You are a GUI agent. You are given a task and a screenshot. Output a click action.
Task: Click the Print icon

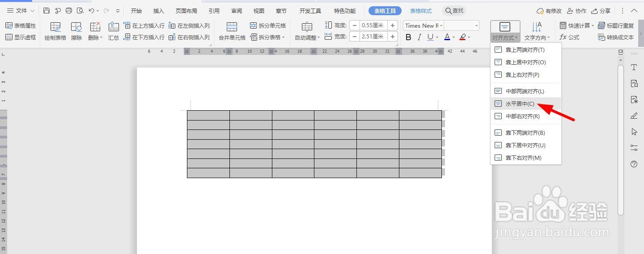(x=69, y=11)
